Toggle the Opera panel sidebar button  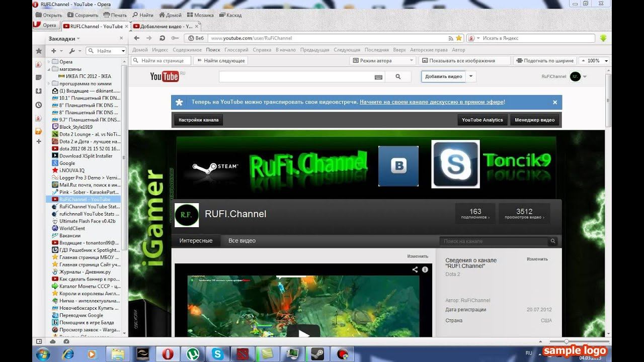pyautogui.click(x=39, y=341)
